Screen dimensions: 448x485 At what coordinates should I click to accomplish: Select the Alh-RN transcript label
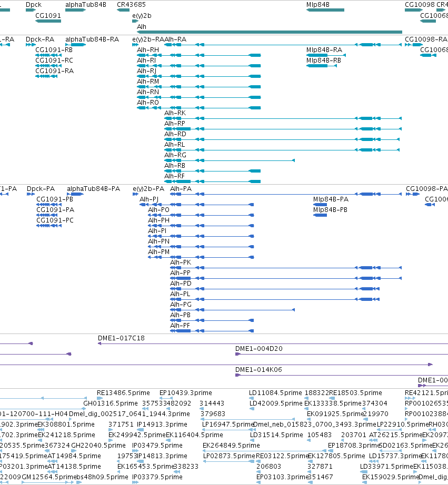pyautogui.click(x=148, y=92)
